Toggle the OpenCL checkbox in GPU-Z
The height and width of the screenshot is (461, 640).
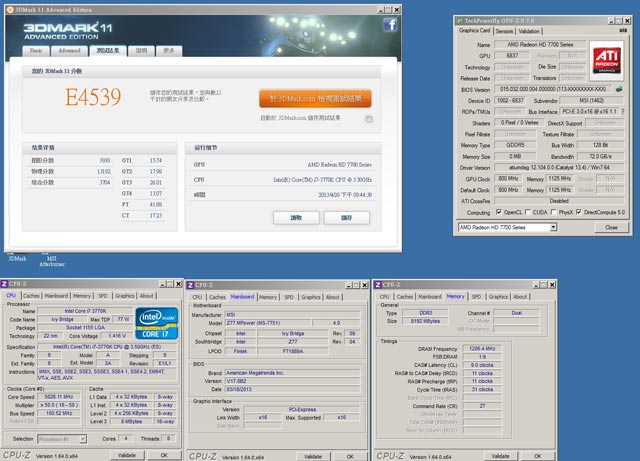498,212
